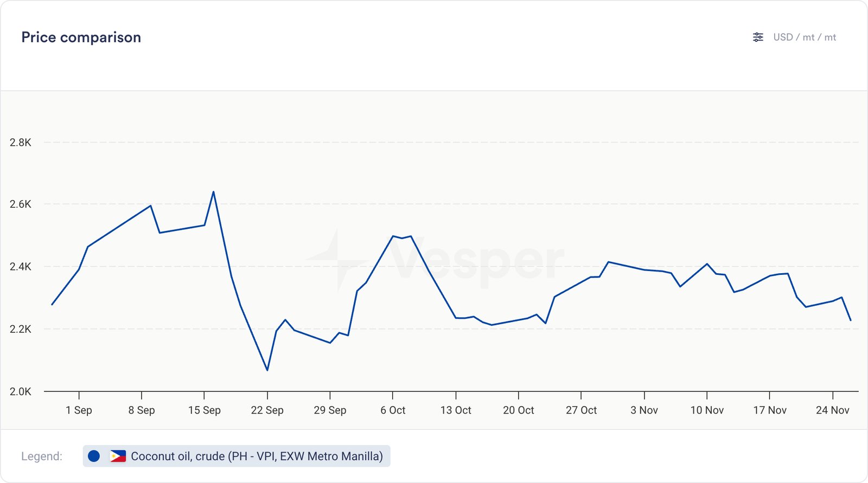
Task: Click the blue series color dot
Action: 94,456
